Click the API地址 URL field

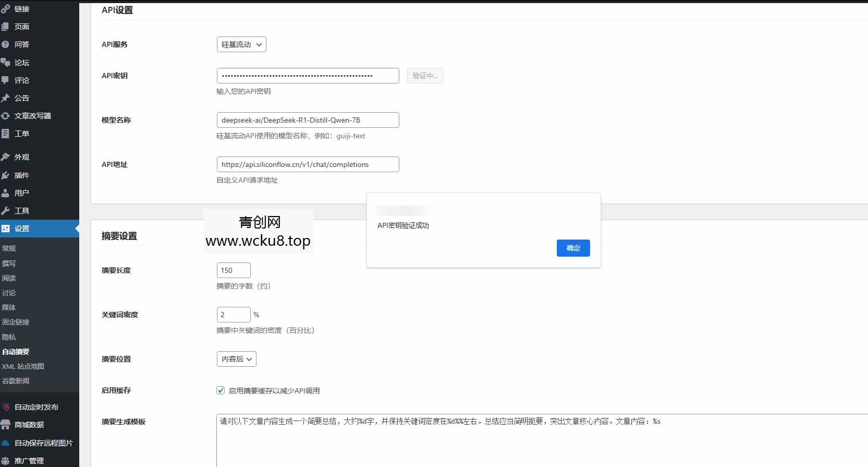click(308, 164)
